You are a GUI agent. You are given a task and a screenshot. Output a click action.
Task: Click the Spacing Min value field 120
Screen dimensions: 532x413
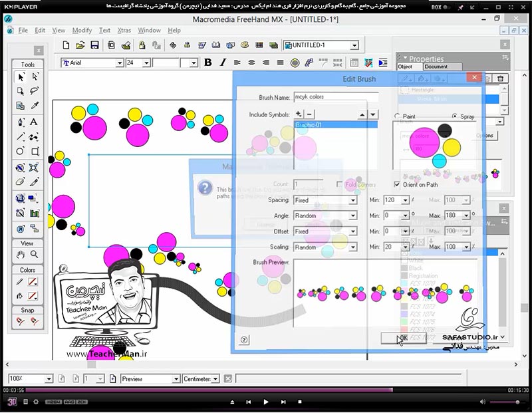392,200
